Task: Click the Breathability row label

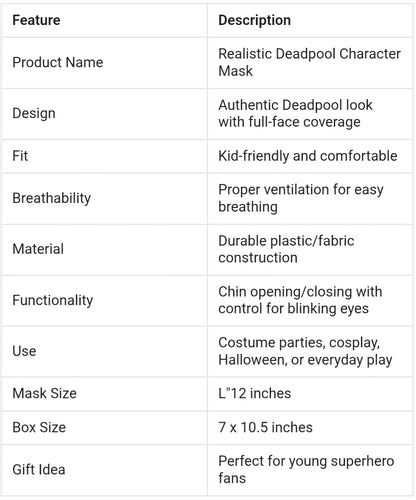Action: (x=51, y=198)
